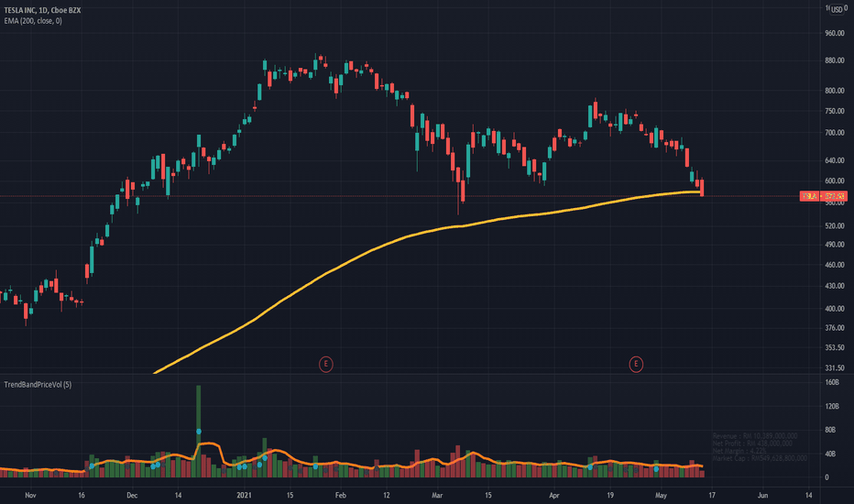Click the Nov date label on time axis
854x504 pixels.
[30, 495]
